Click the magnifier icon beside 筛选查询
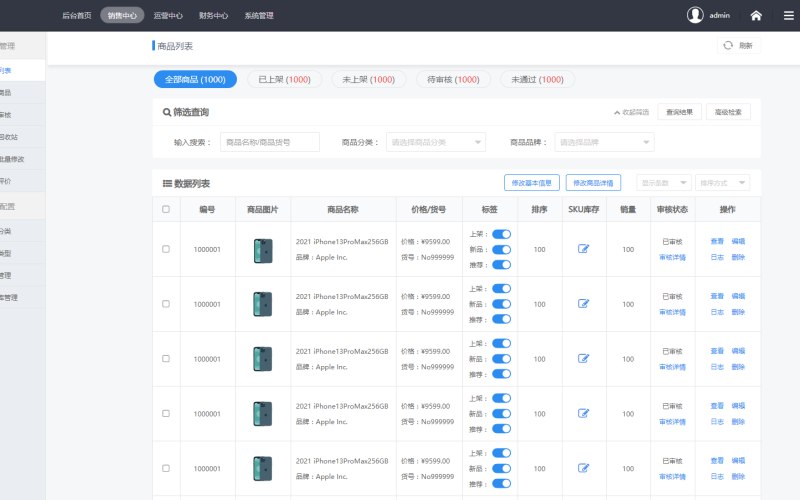800x500 pixels. (167, 112)
